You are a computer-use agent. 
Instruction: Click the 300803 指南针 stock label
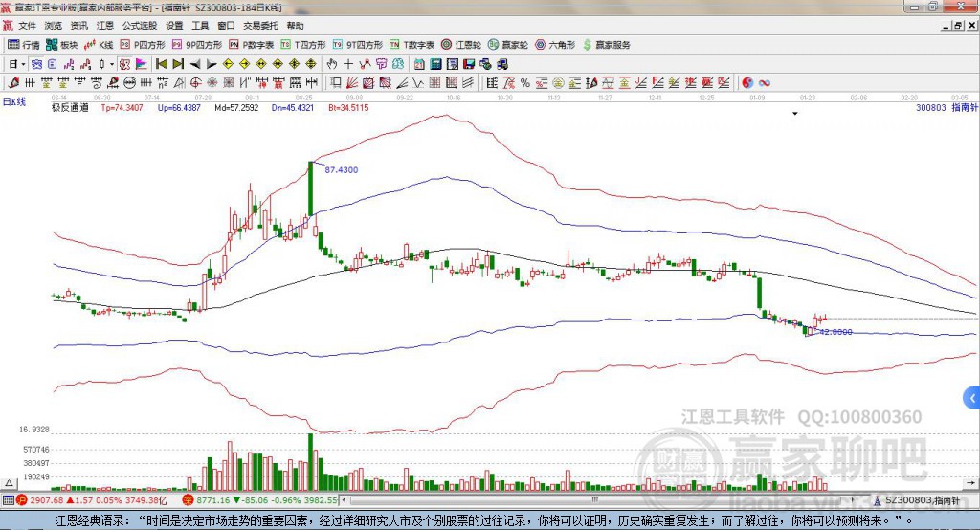tap(947, 107)
